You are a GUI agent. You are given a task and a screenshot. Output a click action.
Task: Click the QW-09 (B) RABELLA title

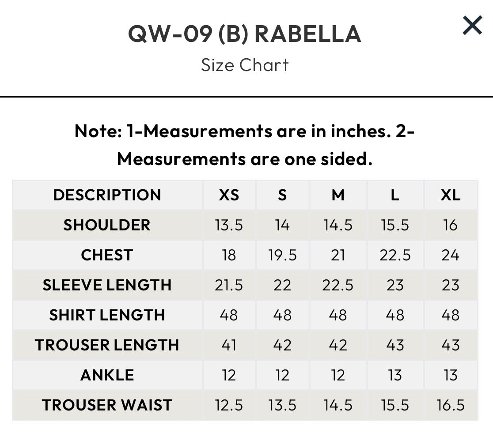(x=245, y=34)
